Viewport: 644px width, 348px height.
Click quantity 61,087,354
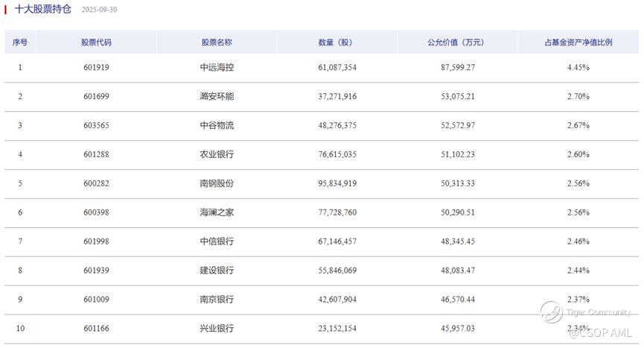[x=337, y=67]
